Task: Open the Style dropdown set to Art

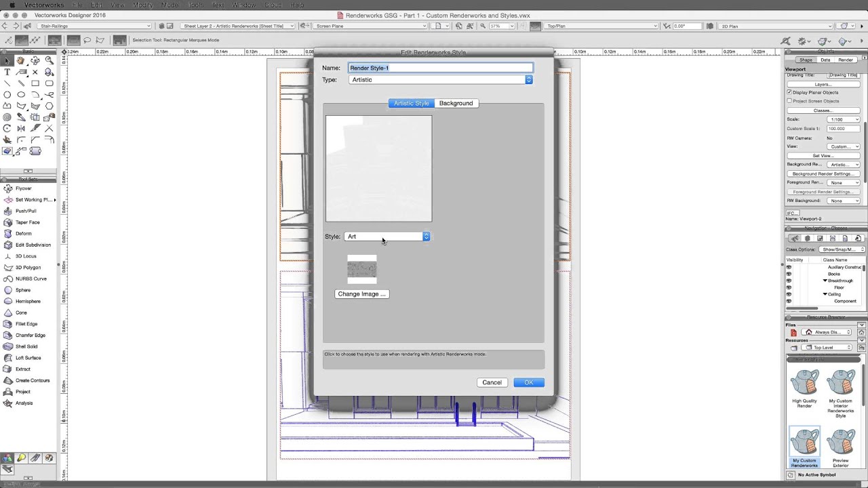Action: [387, 237]
